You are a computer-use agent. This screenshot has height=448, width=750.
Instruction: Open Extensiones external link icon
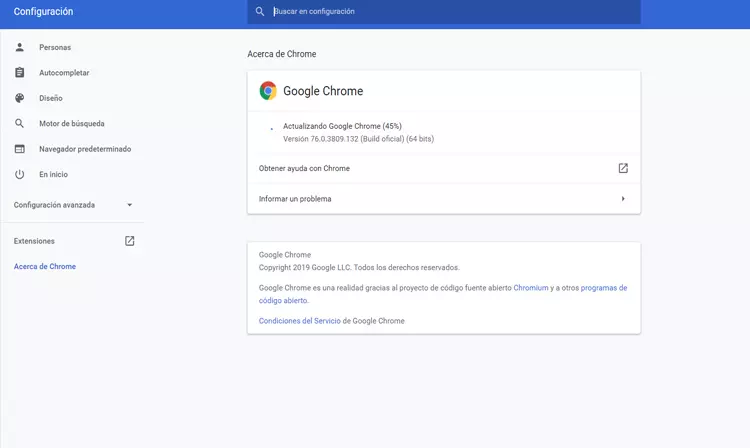tap(129, 241)
